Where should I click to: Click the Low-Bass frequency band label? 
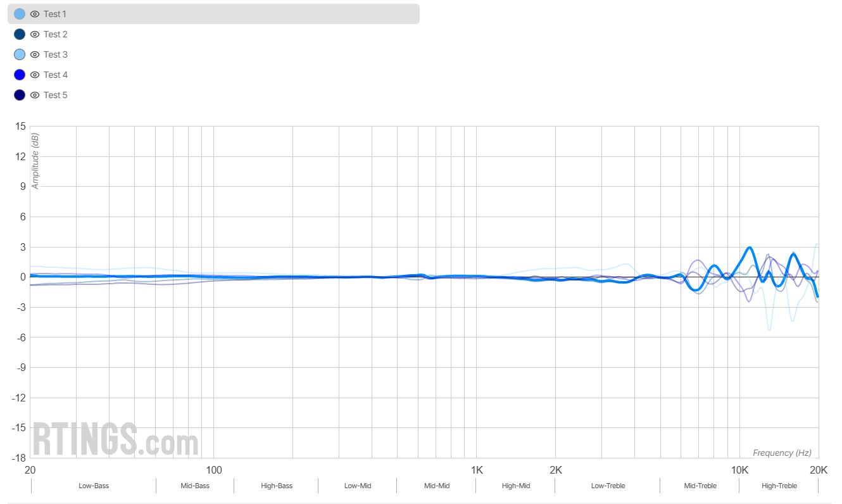point(94,486)
